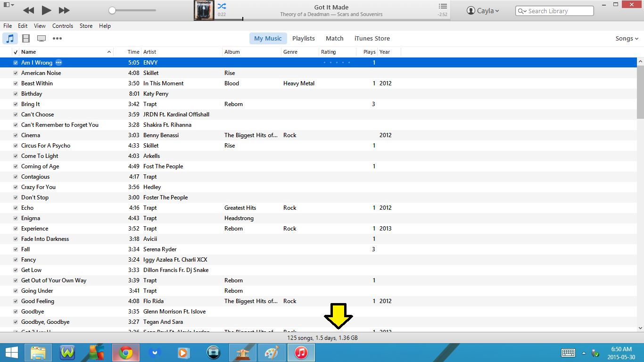
Task: Open the Songs view dropdown
Action: [x=627, y=39]
